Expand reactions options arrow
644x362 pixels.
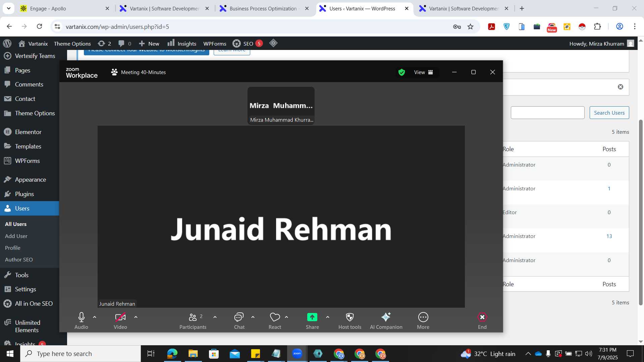[x=286, y=317]
